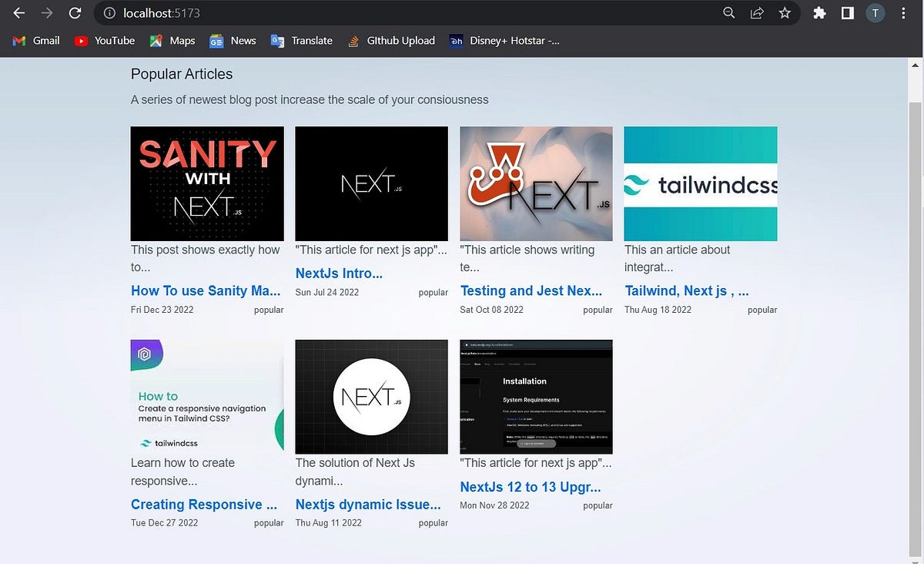924x564 pixels.
Task: Open the 'NextJs Intro...' article link
Action: [339, 273]
